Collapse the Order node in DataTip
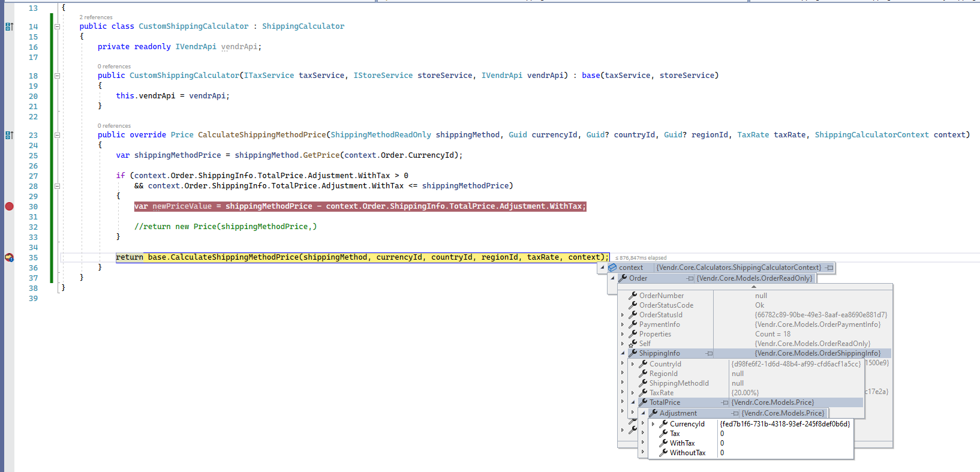 click(612, 278)
